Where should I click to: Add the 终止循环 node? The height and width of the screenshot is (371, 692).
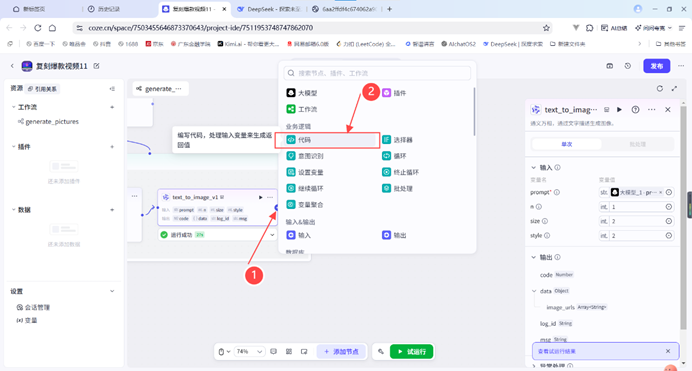point(400,172)
